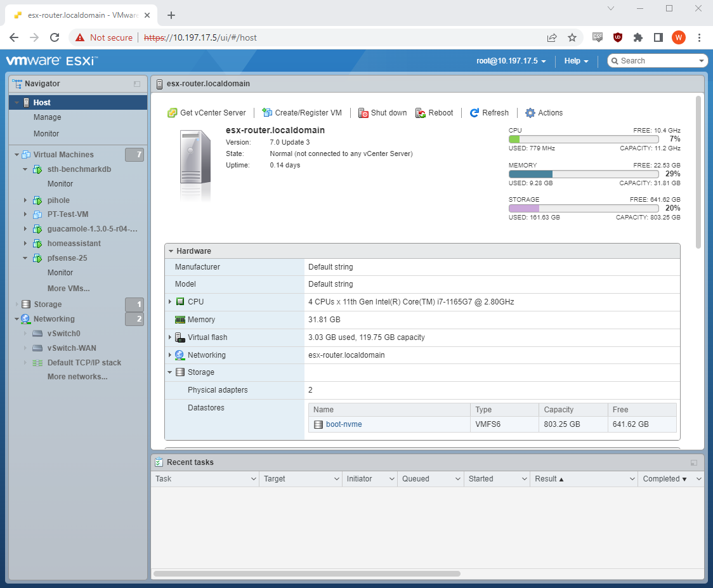The width and height of the screenshot is (713, 588).
Task: Click the horizontal scrollbar in Recent tasks
Action: click(307, 573)
